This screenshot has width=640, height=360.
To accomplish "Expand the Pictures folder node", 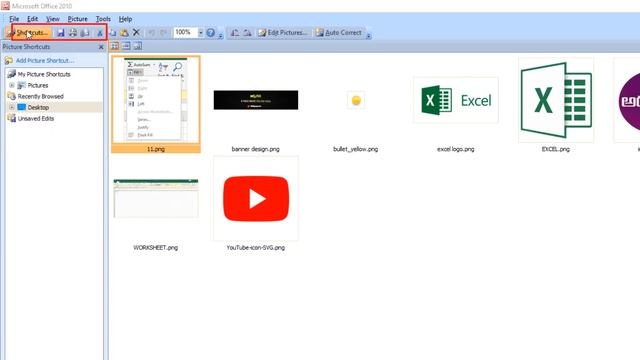I will (12, 85).
